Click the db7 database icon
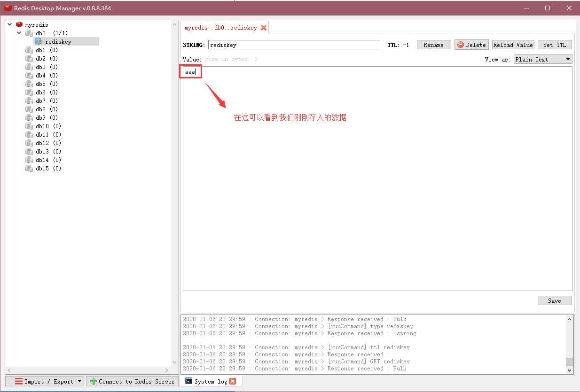The height and width of the screenshot is (392, 580). (29, 100)
